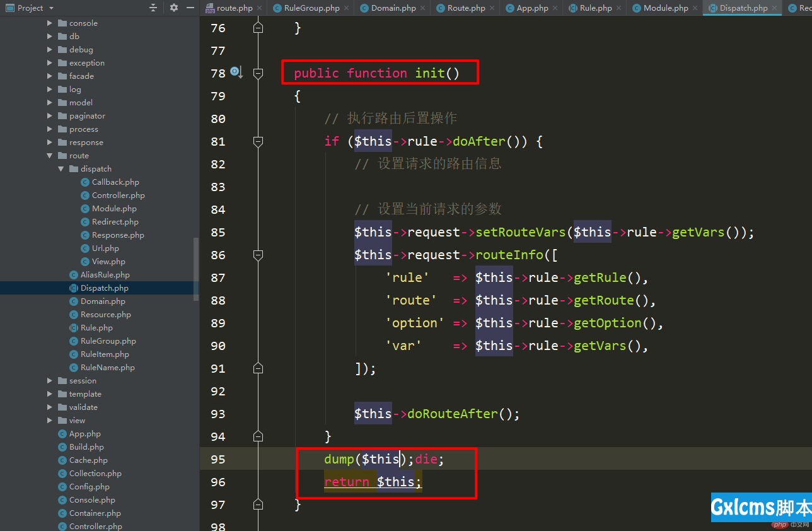Click the getOption method call
The image size is (812, 531).
(607, 323)
